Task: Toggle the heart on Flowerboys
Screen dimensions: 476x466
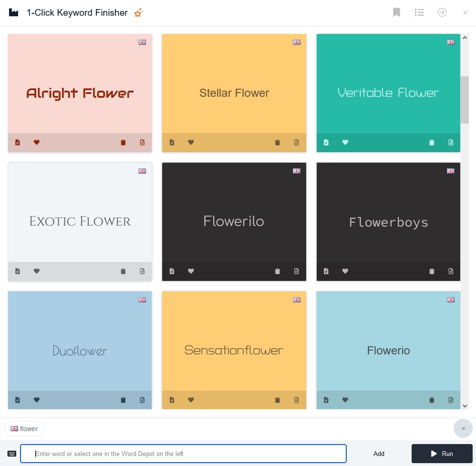Action: (345, 271)
